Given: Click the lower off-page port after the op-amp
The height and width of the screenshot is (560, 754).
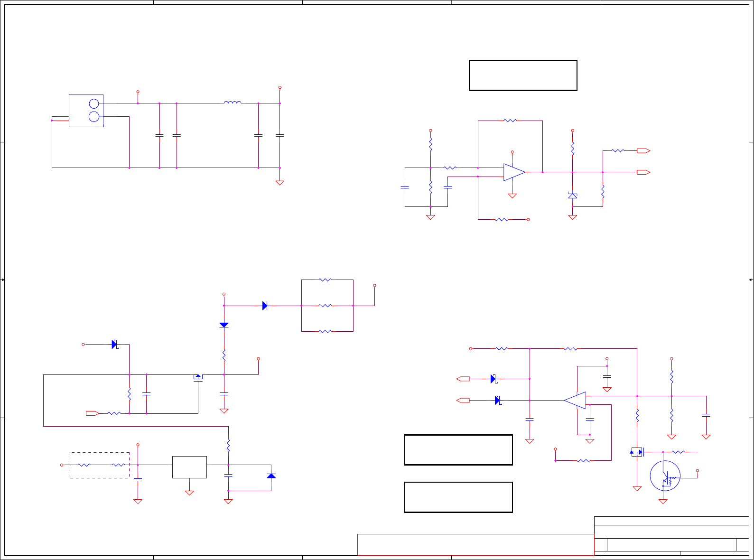Looking at the screenshot, I should (x=643, y=172).
